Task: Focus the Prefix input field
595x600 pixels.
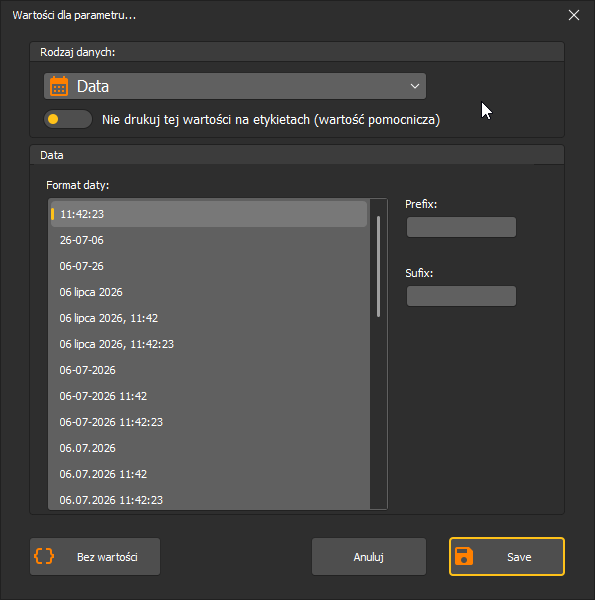Action: click(x=461, y=227)
